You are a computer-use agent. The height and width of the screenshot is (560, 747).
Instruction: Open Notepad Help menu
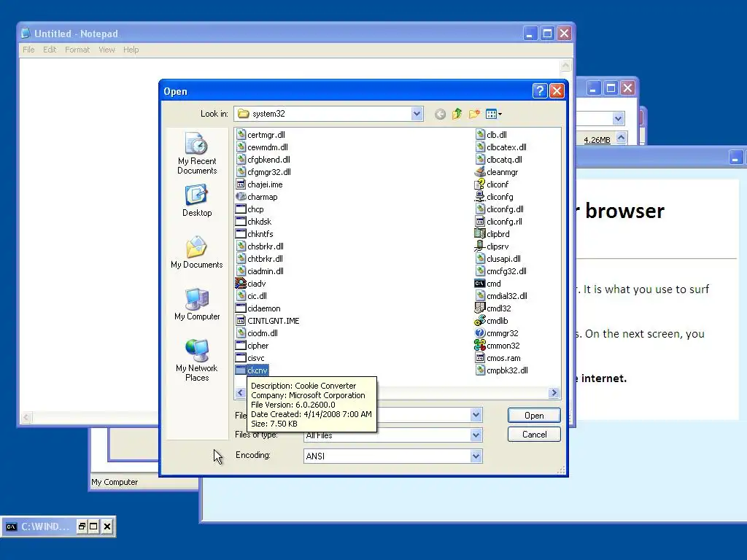tap(131, 50)
